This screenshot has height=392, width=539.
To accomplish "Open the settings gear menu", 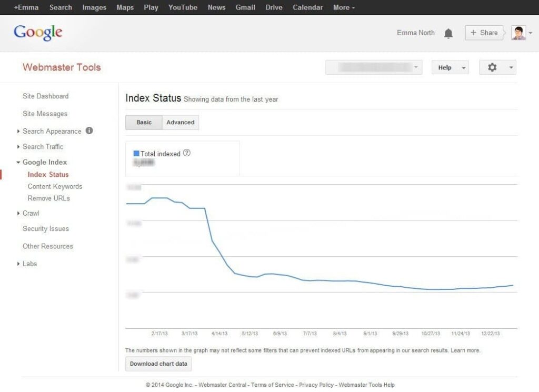I will pyautogui.click(x=497, y=67).
